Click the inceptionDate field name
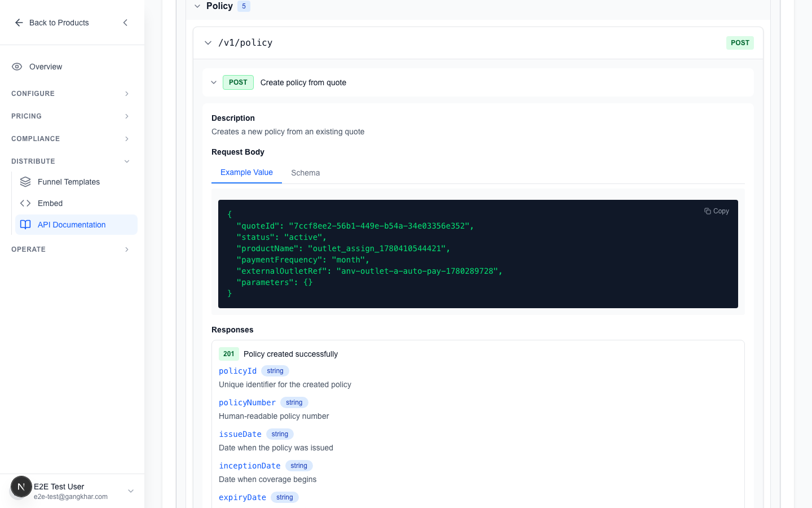The width and height of the screenshot is (812, 508). coord(250,466)
